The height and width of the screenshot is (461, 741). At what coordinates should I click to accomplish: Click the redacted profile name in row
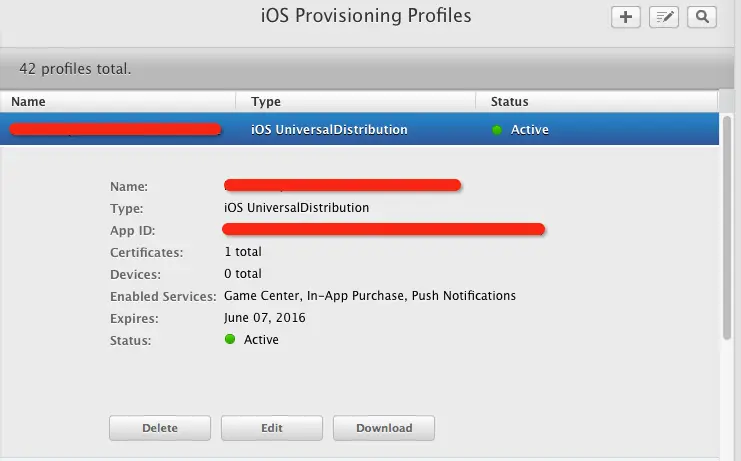click(x=115, y=129)
